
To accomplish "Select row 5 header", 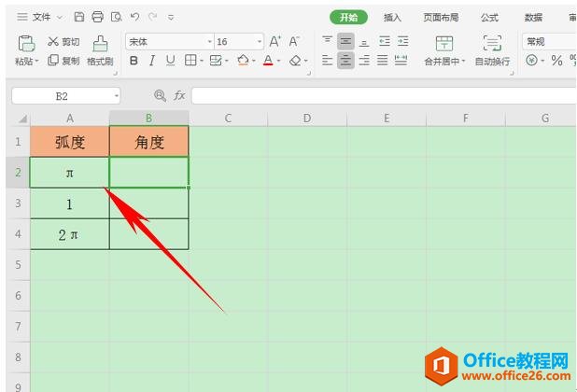I will pyautogui.click(x=18, y=265).
